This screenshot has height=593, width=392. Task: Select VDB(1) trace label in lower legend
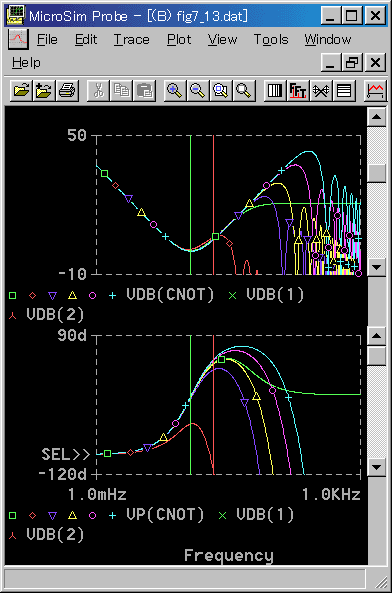pyautogui.click(x=265, y=514)
